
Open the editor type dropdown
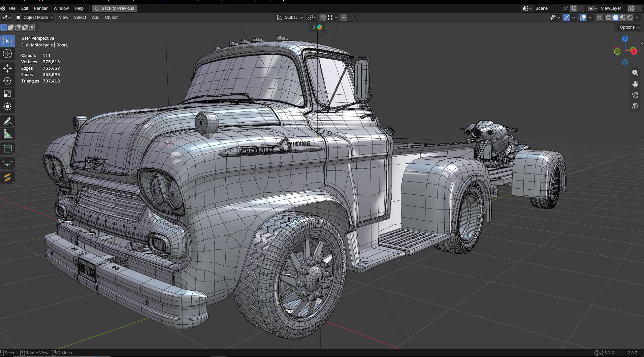click(x=6, y=18)
